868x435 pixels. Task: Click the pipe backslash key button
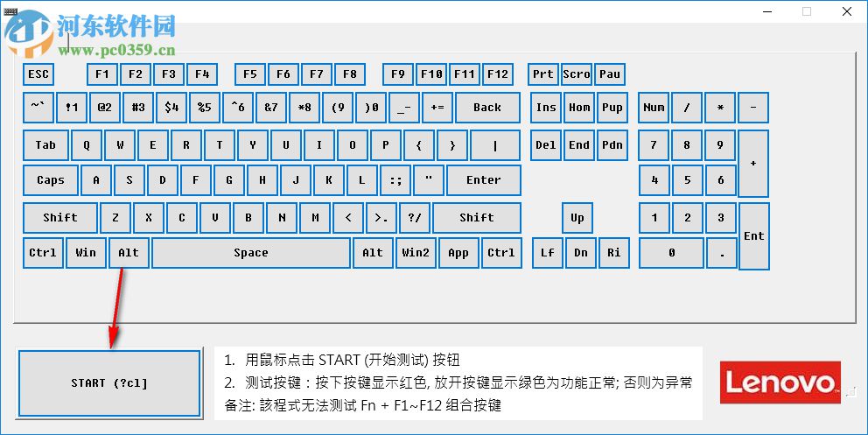tap(495, 145)
